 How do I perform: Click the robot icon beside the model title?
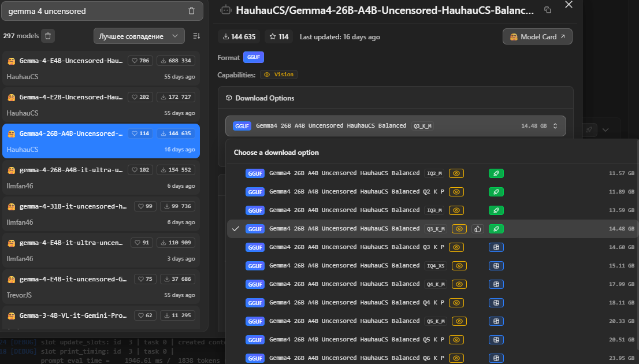226,10
